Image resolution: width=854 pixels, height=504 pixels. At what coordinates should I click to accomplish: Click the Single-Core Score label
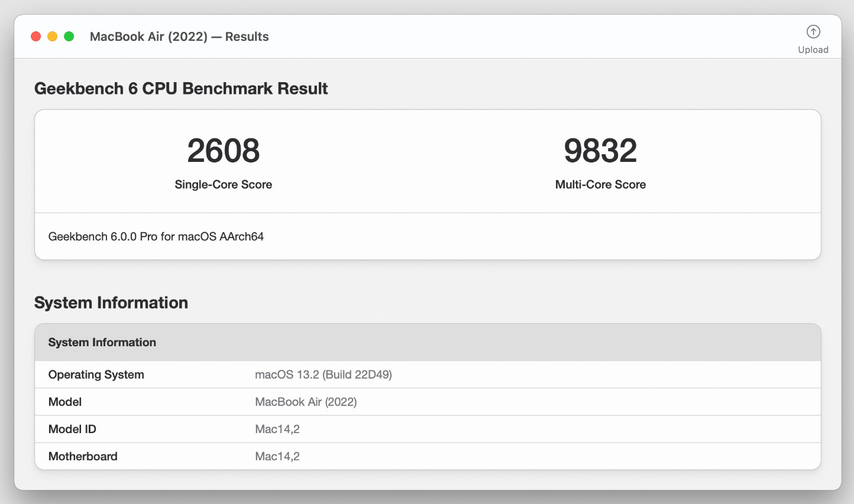click(224, 184)
